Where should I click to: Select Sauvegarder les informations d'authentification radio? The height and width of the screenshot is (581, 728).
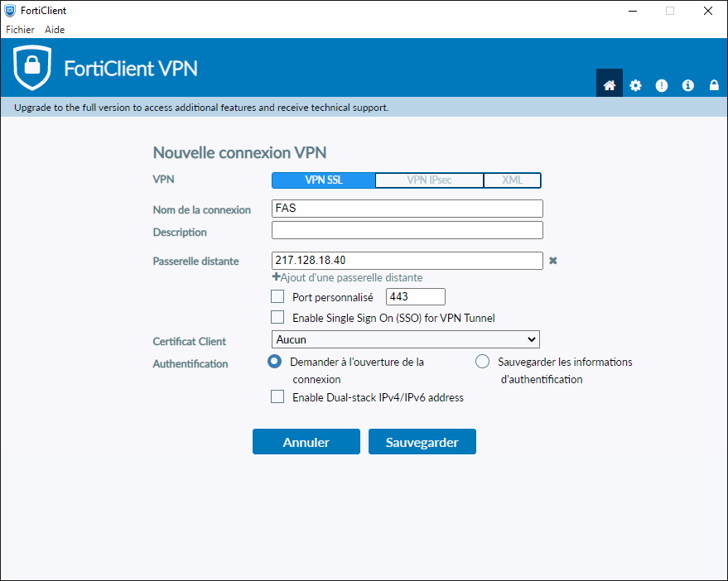tap(482, 362)
